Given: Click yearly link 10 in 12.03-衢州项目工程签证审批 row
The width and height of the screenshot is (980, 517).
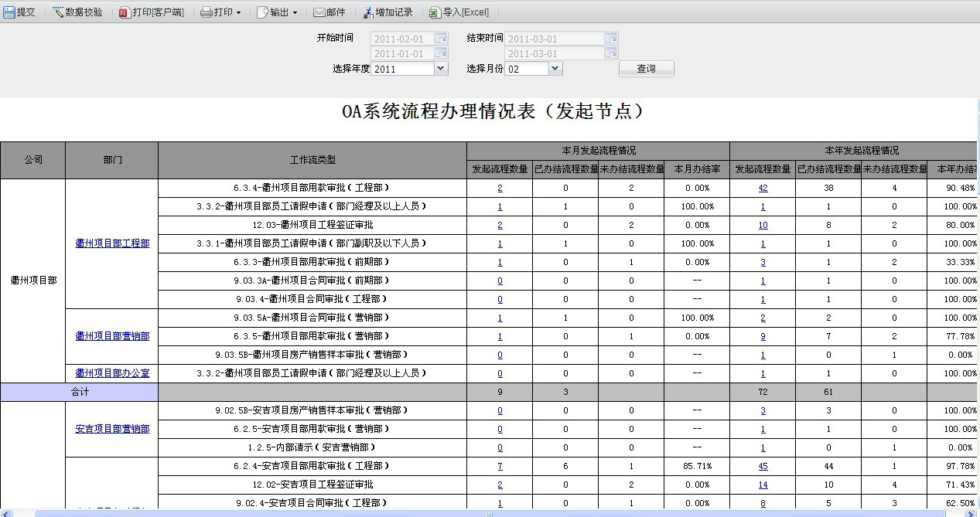Looking at the screenshot, I should (x=763, y=225).
